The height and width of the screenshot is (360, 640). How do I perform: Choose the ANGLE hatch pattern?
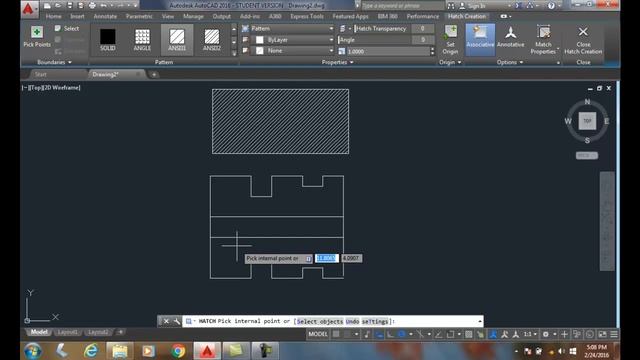(142, 40)
